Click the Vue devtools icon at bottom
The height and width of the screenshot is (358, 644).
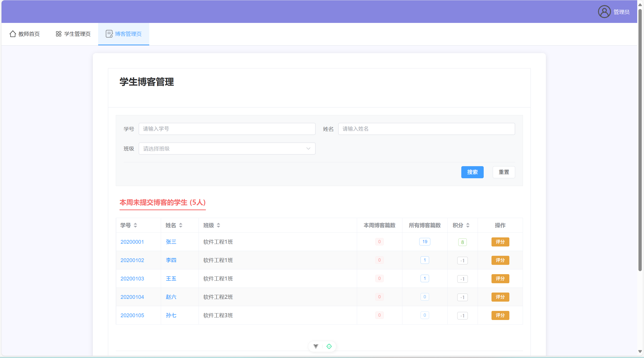316,346
